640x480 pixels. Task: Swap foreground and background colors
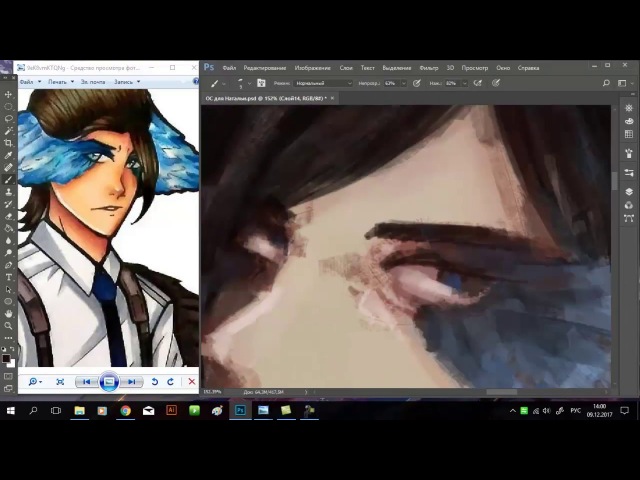(x=12, y=349)
